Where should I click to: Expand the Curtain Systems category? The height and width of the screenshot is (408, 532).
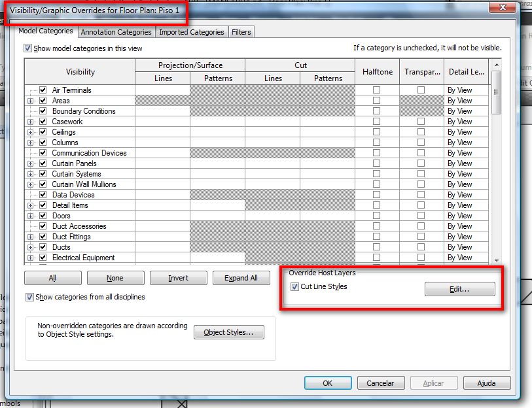pyautogui.click(x=31, y=175)
